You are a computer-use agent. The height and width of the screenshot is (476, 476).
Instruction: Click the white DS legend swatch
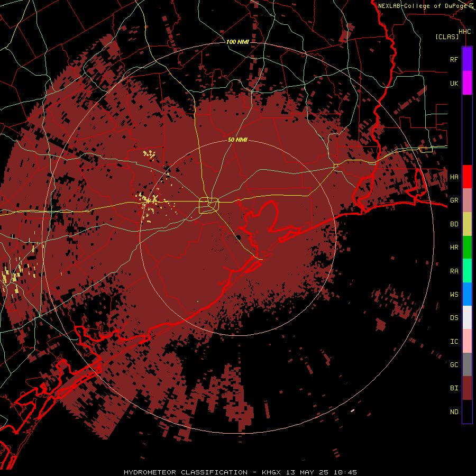coord(467,317)
